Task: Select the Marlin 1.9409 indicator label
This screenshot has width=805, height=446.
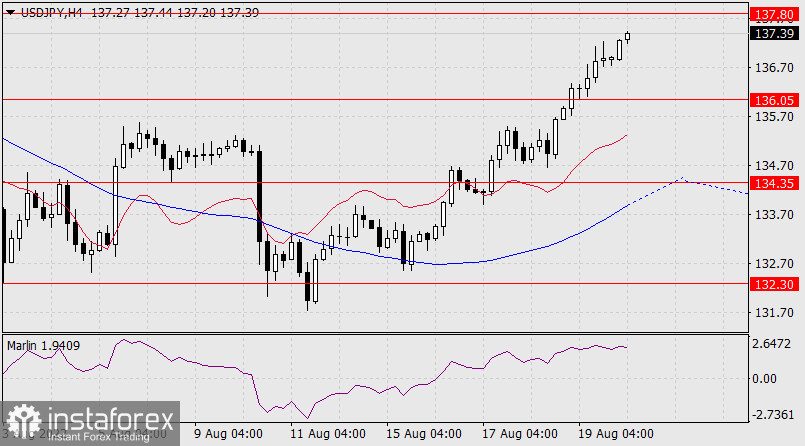Action: (x=44, y=346)
